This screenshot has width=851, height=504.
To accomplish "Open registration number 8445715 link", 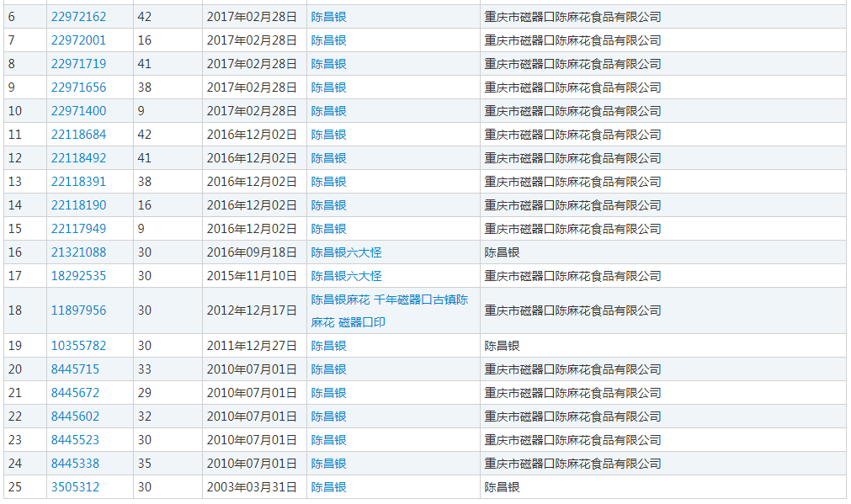I will coord(76,369).
